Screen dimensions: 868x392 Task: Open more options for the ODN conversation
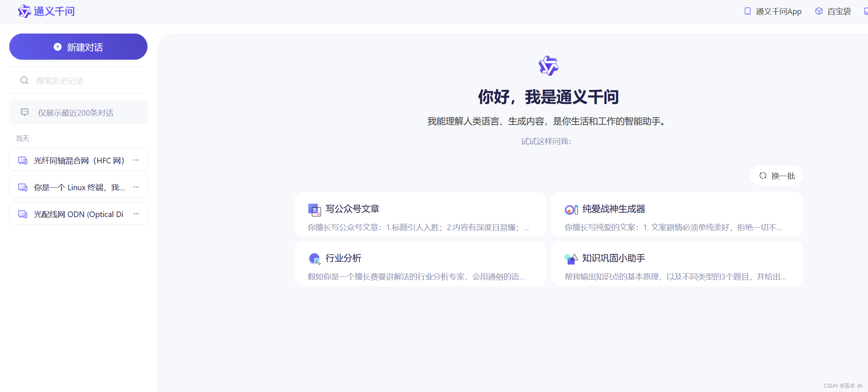pyautogui.click(x=136, y=214)
